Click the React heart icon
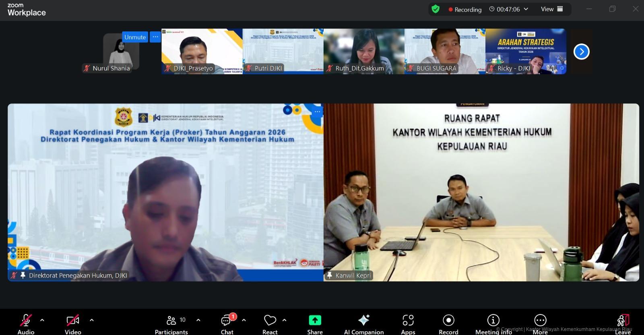Viewport: 644px width, 335px height. coord(270,321)
